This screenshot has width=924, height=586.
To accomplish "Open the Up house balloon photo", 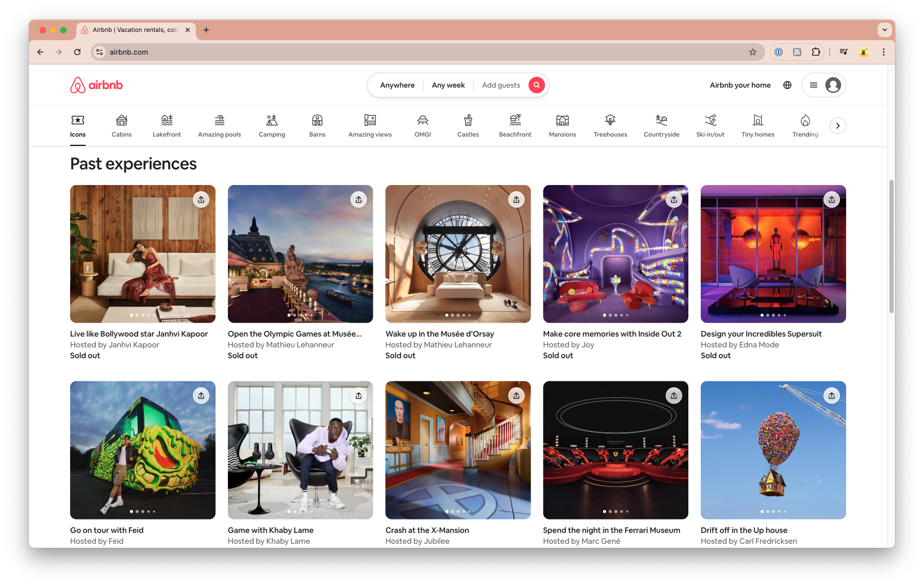I will click(x=773, y=450).
